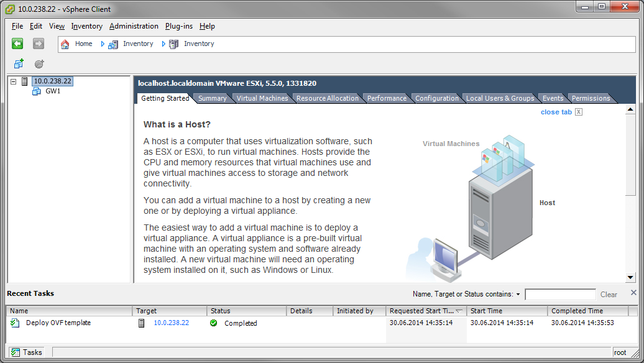Sort tasks by Completed Time column header

point(587,311)
